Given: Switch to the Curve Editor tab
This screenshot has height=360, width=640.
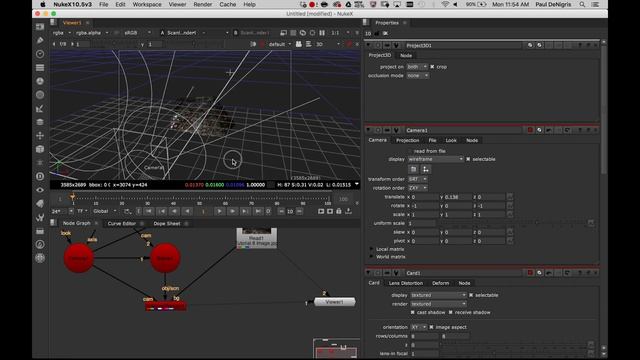Looking at the screenshot, I should point(121,223).
